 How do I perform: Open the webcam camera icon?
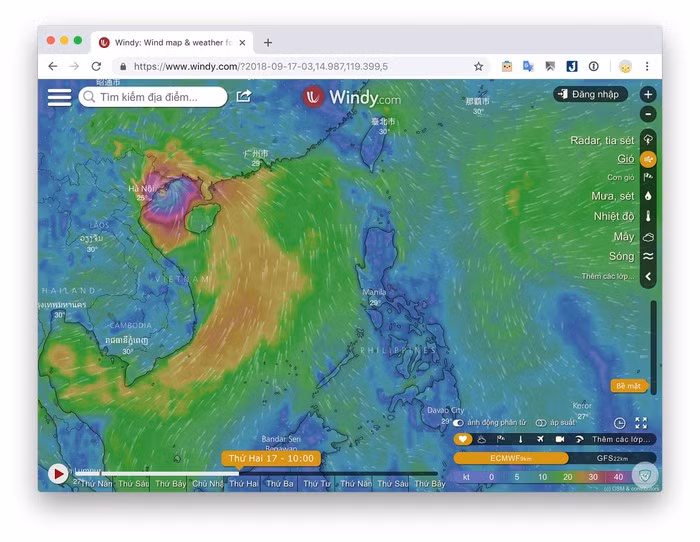560,439
